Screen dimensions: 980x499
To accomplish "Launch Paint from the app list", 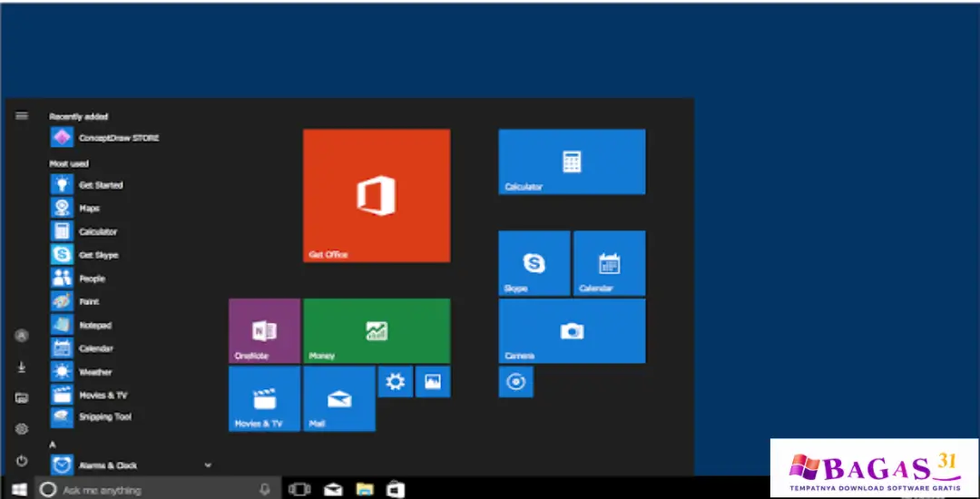I will point(75,301).
